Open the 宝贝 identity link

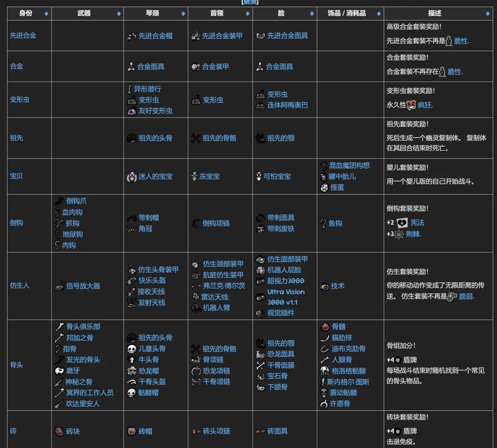point(16,176)
